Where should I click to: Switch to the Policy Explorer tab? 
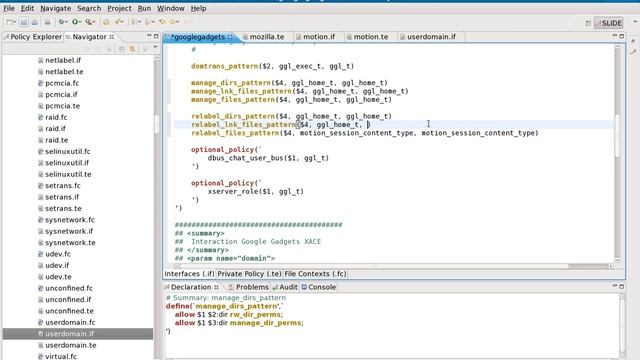coord(32,37)
